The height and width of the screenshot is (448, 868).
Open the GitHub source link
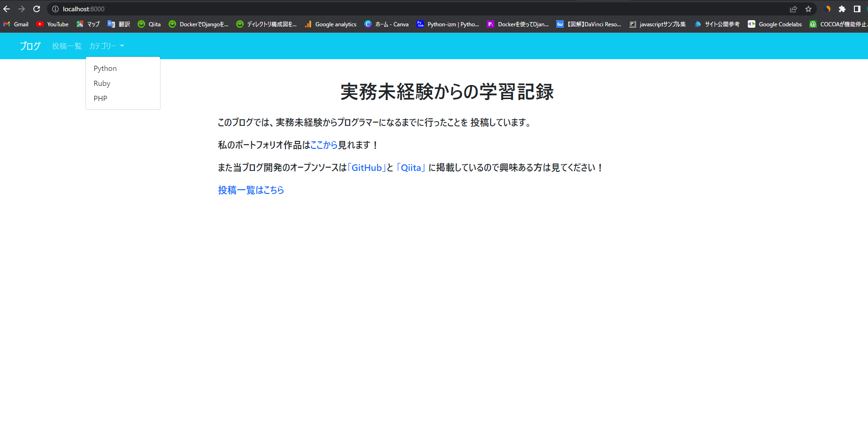367,168
